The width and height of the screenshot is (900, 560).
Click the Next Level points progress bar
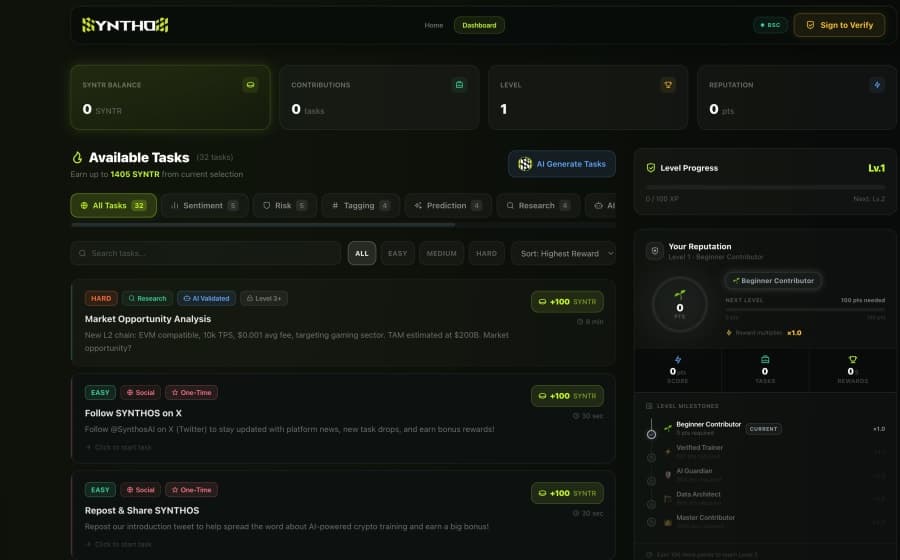805,309
